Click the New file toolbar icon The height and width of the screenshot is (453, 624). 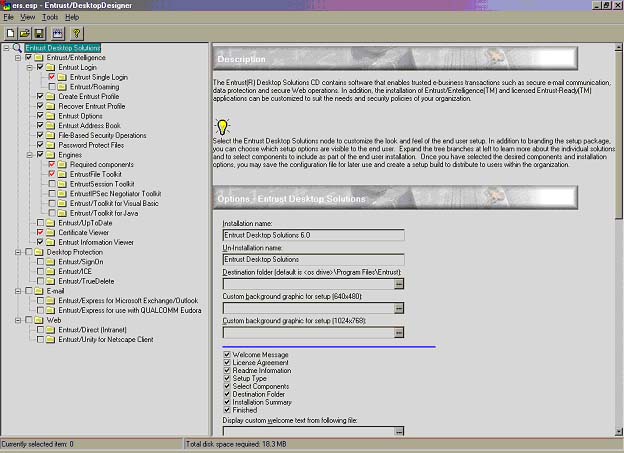pos(11,33)
